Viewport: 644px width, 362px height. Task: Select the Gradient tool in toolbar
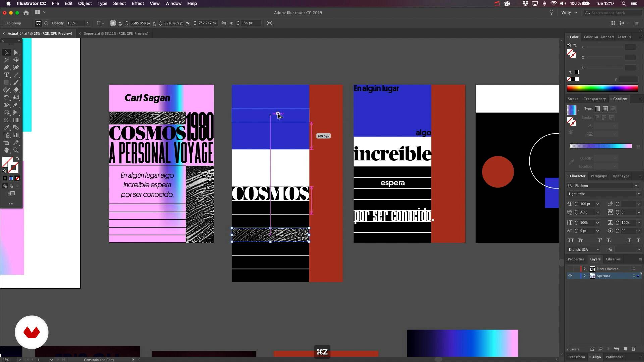click(x=16, y=120)
